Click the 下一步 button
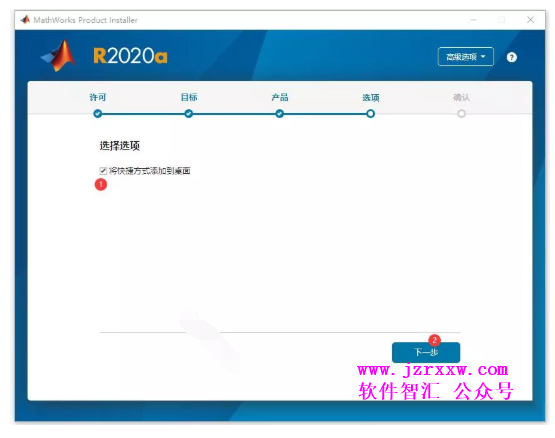 [x=426, y=352]
